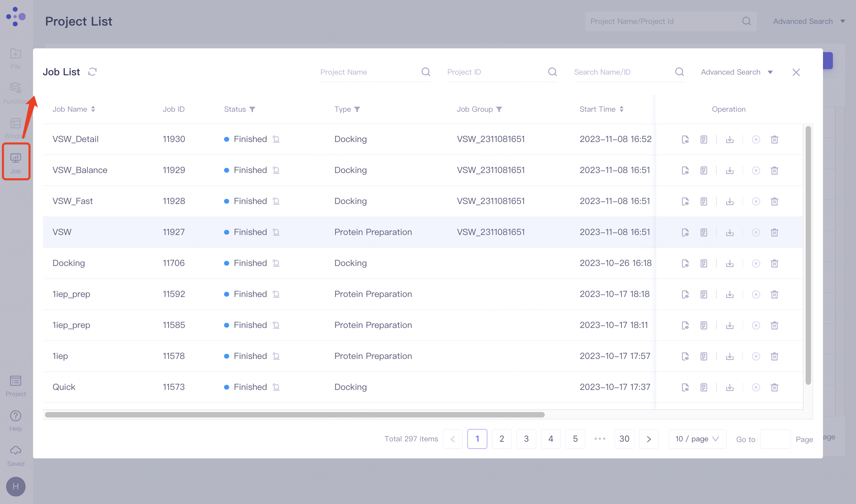Screen dimensions: 856x504
Task: Go to page 3
Action: [526, 439]
